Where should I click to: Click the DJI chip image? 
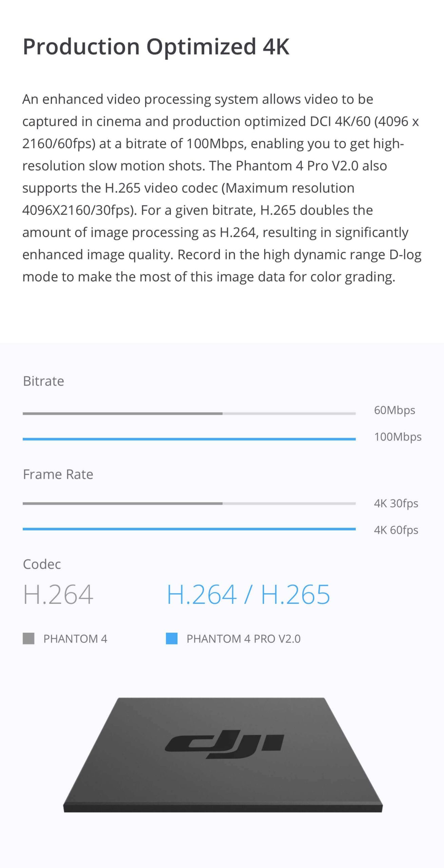(x=223, y=755)
